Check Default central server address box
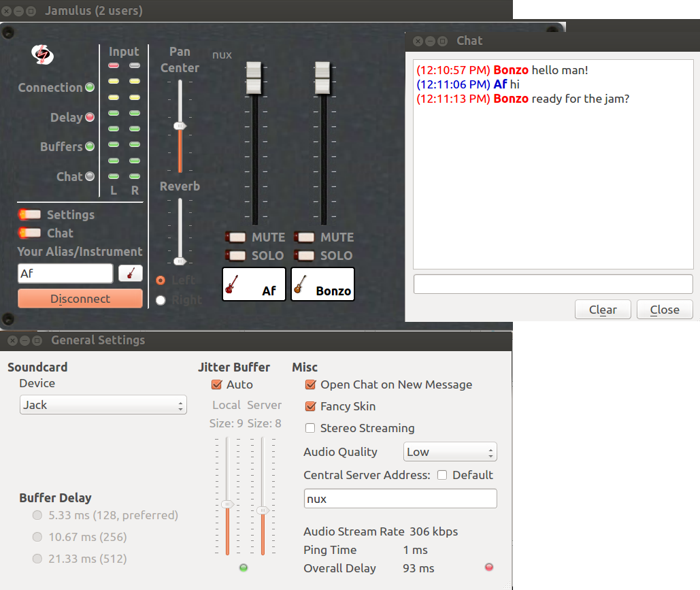The image size is (700, 590). pyautogui.click(x=442, y=475)
